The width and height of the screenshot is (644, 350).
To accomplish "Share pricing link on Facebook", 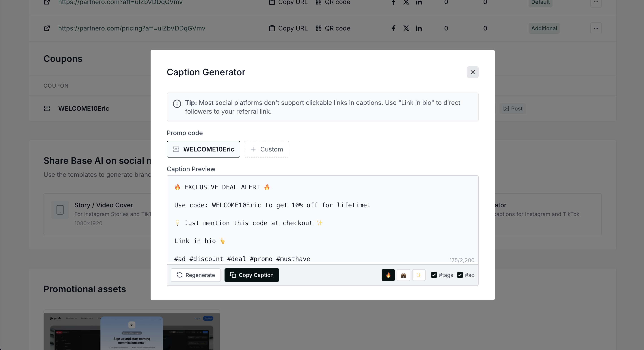I will [x=393, y=28].
